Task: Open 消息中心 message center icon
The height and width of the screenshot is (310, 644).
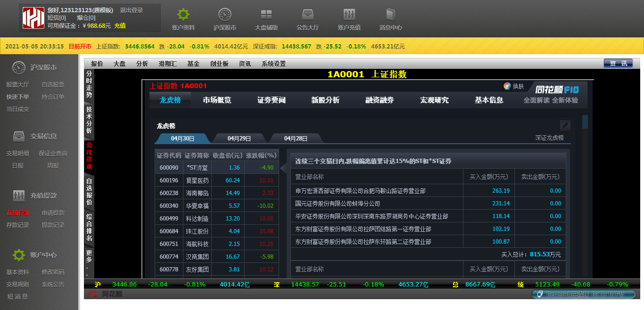Action: tap(390, 14)
